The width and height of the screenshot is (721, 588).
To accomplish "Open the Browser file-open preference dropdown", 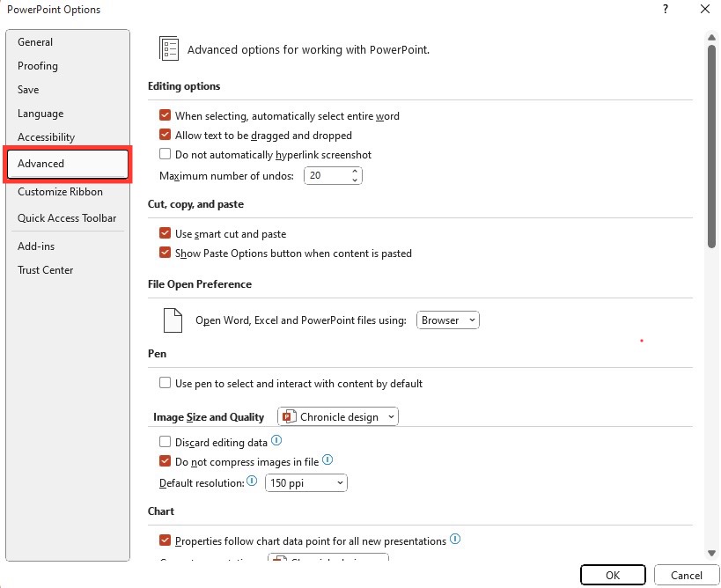I will point(447,320).
